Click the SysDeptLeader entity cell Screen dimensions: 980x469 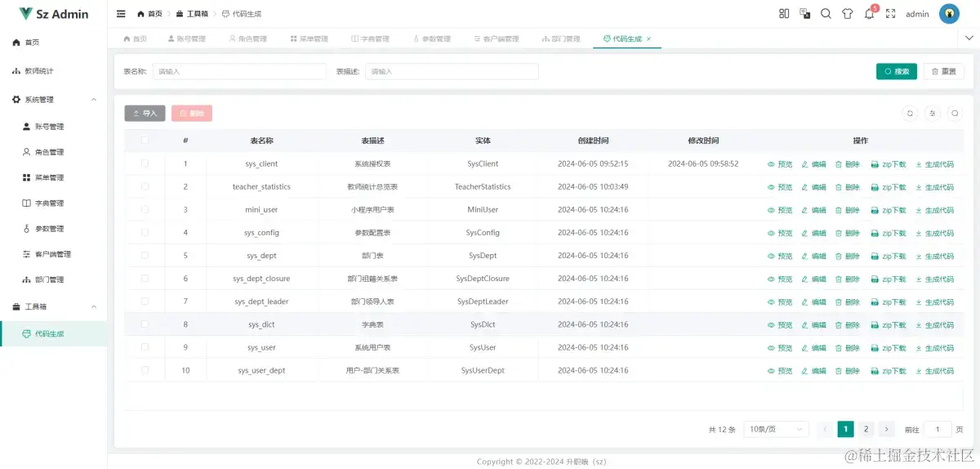pyautogui.click(x=483, y=301)
